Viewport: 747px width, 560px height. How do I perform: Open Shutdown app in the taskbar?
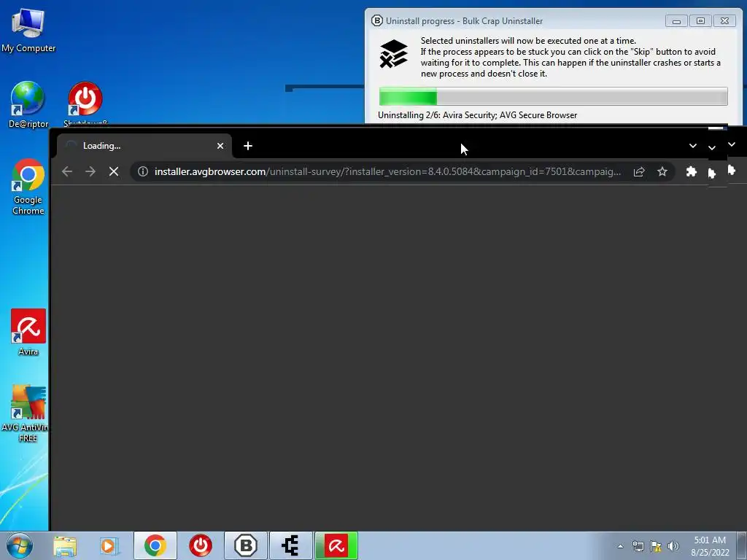[x=201, y=545]
